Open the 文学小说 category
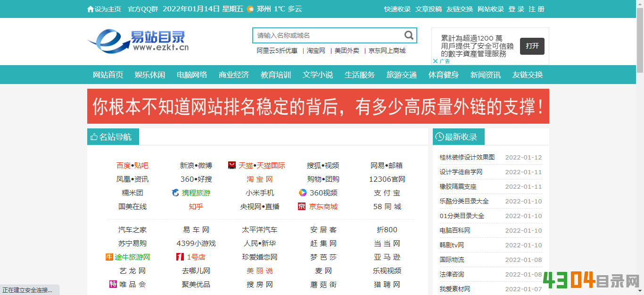The width and height of the screenshot is (644, 295). [318, 75]
